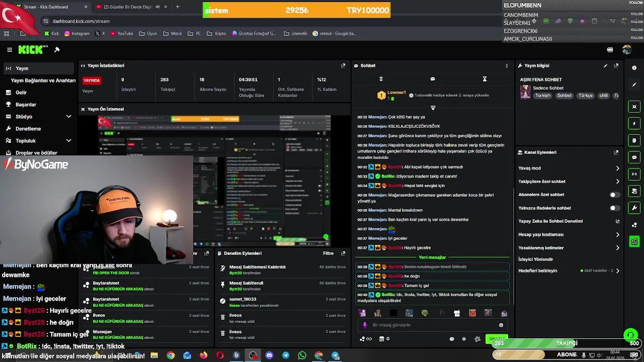Open Yayın Bağlantısı ve Anahtarı

point(43,80)
